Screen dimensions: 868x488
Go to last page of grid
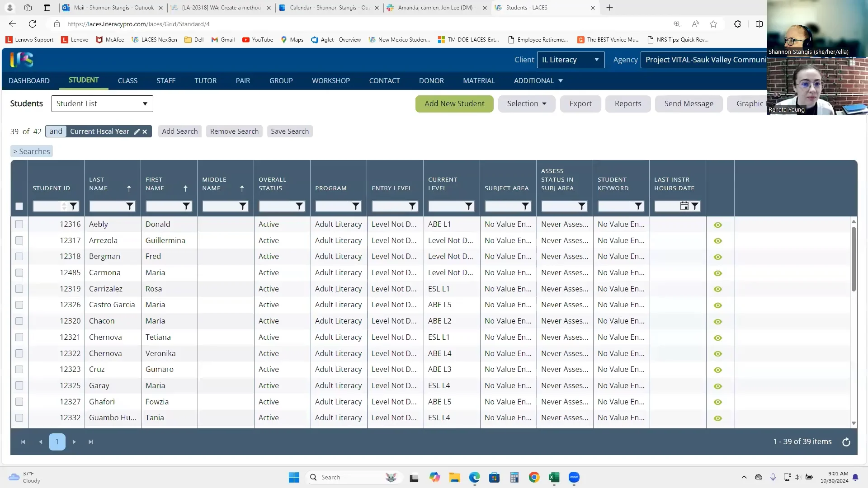coord(91,442)
